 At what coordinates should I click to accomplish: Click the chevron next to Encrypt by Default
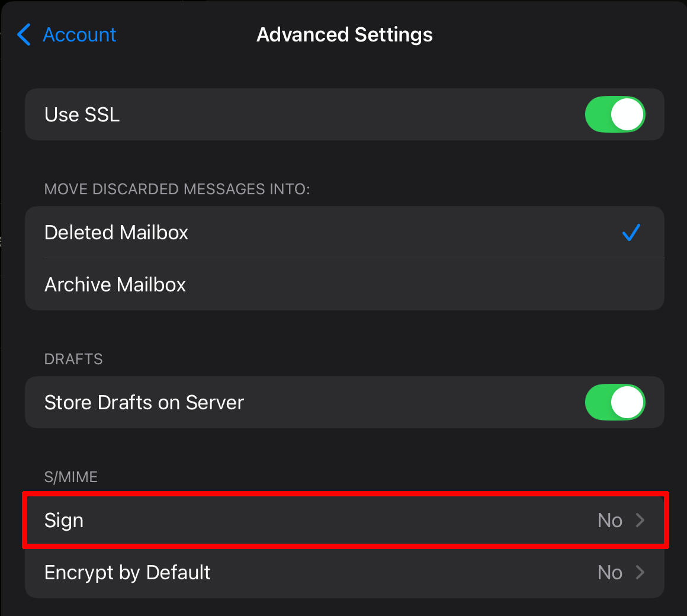tap(641, 572)
